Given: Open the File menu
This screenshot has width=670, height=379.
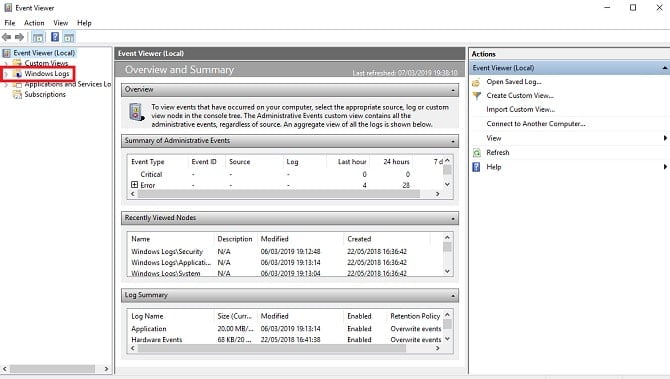Looking at the screenshot, I should (x=10, y=23).
